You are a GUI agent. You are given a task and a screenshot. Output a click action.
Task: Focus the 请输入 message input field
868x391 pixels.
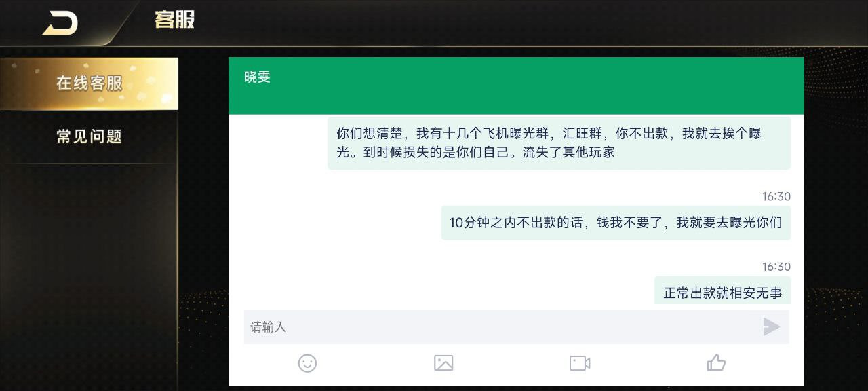tap(501, 327)
